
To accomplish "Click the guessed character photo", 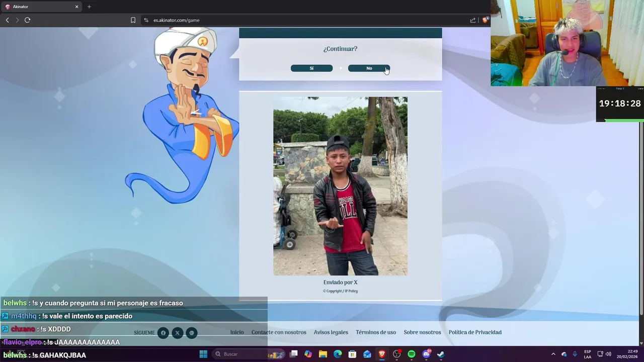I will click(x=341, y=186).
